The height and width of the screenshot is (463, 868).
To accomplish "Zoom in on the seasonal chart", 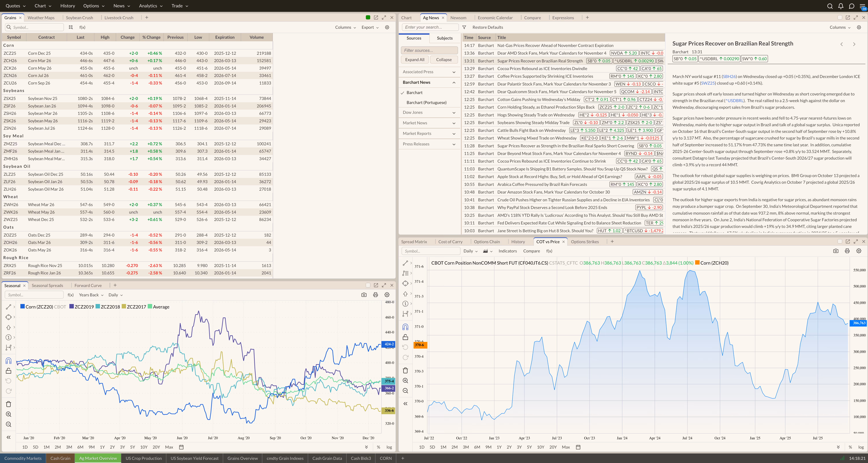I will coord(8,414).
